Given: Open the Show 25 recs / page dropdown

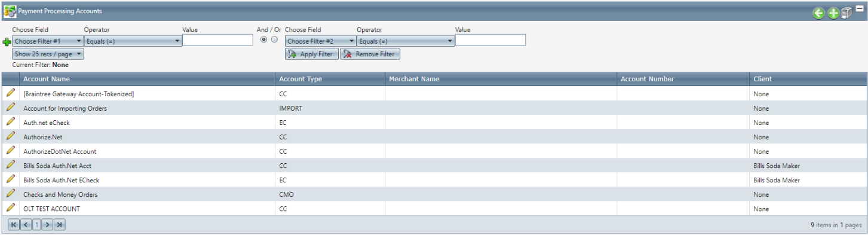Looking at the screenshot, I should (48, 54).
